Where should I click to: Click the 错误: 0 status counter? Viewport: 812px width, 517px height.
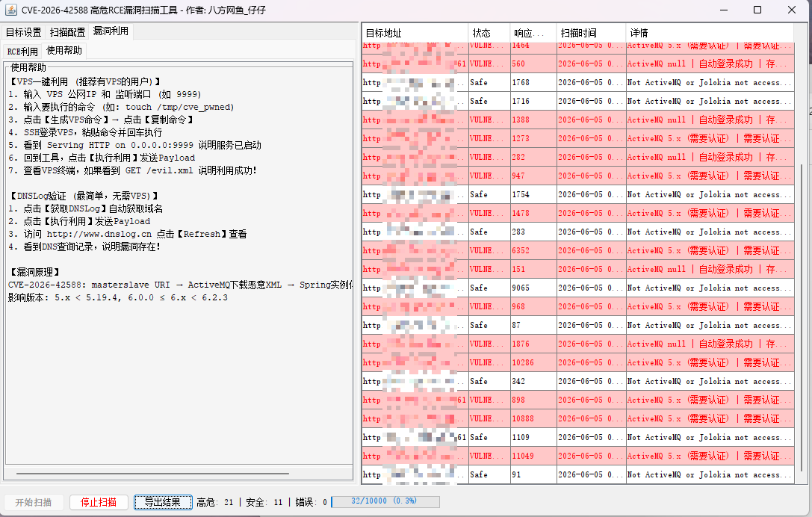tap(311, 502)
